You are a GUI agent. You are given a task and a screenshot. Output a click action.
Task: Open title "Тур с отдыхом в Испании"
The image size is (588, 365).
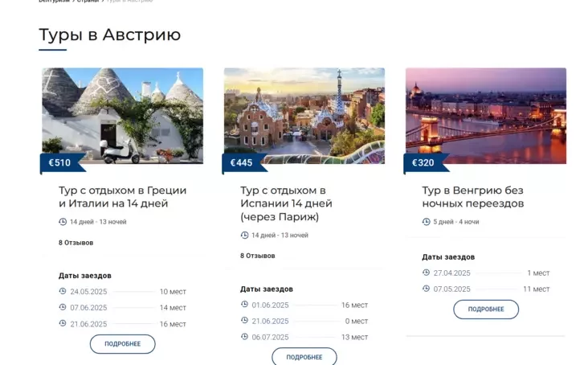(286, 203)
